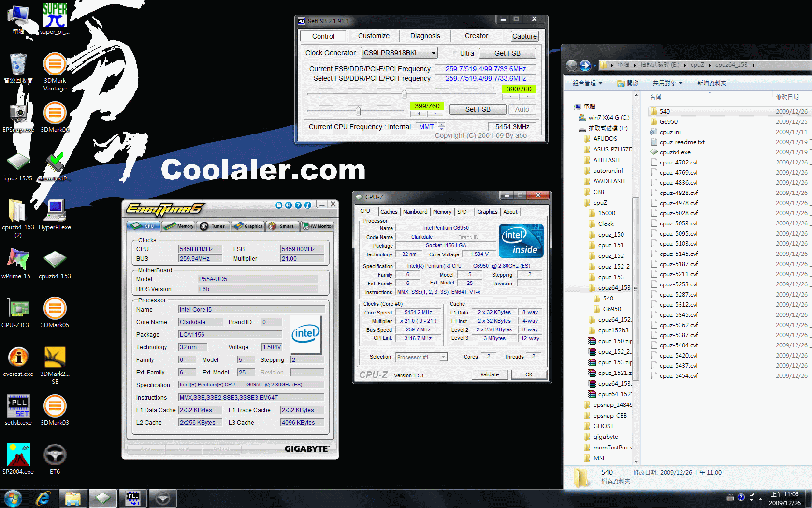Click the Creator tab in SetFSB
Image resolution: width=812 pixels, height=508 pixels.
pos(477,36)
